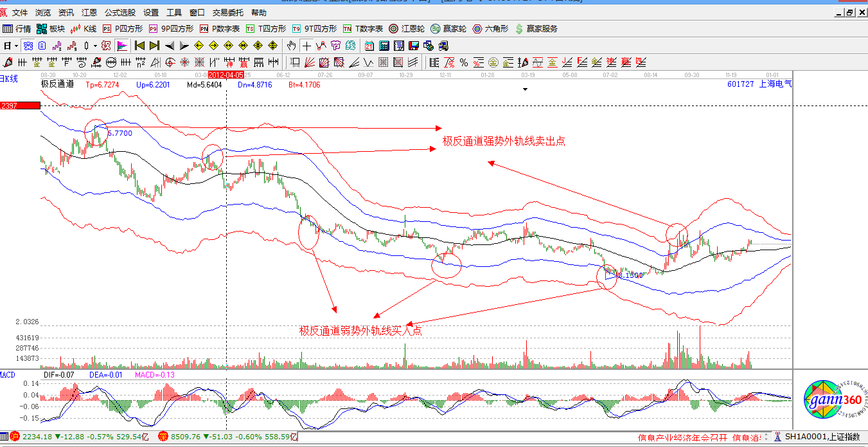This screenshot has width=868, height=447.
Task: Click the 行情 quotes button
Action: coord(17,29)
